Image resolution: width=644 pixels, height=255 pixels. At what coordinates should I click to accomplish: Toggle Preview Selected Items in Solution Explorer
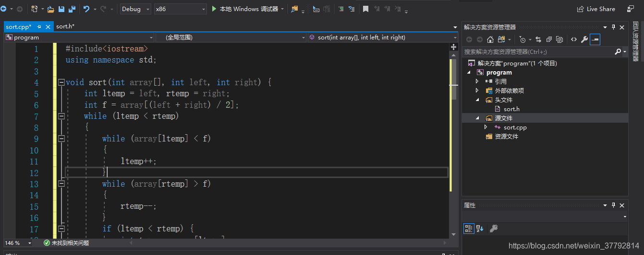(x=595, y=39)
